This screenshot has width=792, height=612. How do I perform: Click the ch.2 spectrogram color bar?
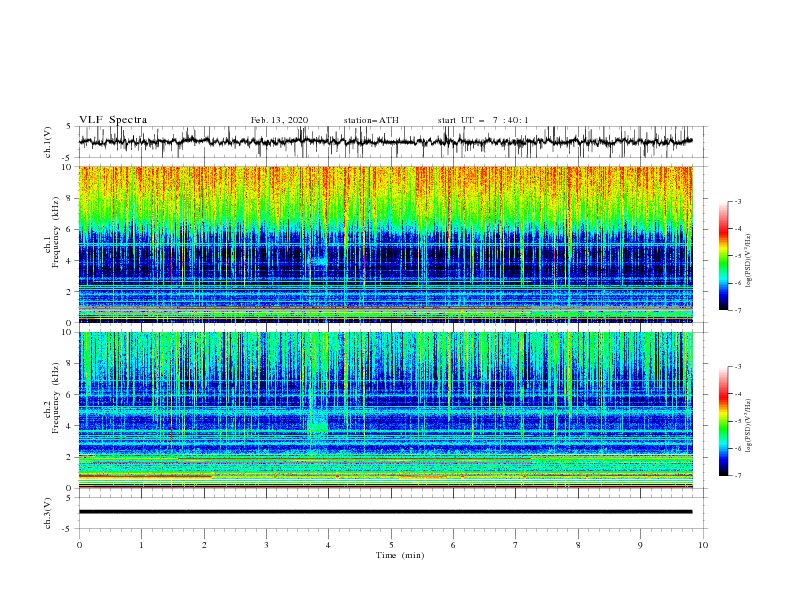pos(724,421)
